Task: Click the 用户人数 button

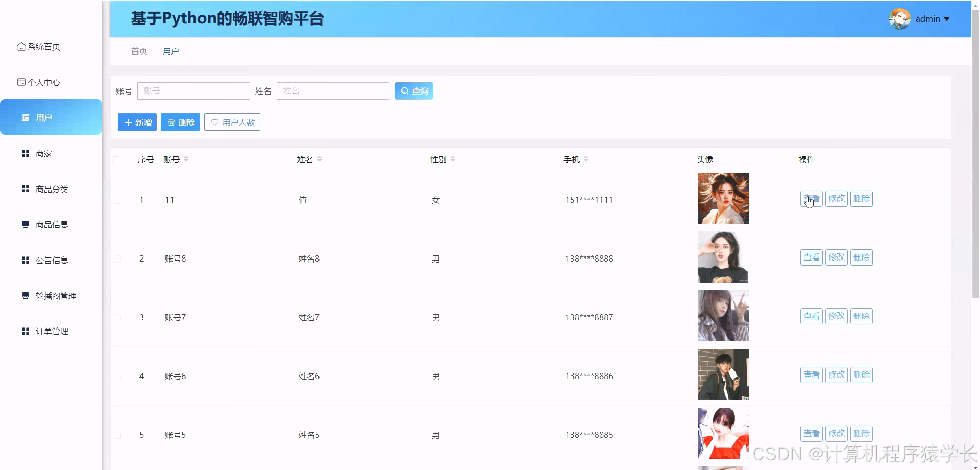Action: pos(232,122)
